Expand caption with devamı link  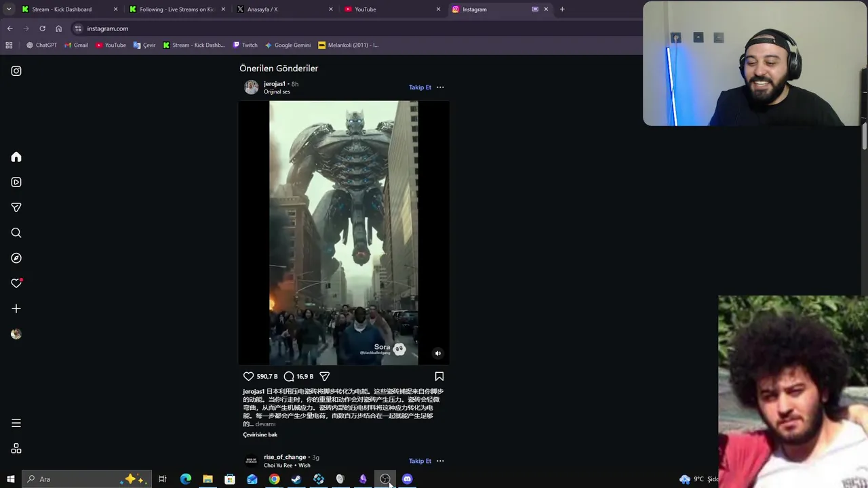click(x=265, y=424)
